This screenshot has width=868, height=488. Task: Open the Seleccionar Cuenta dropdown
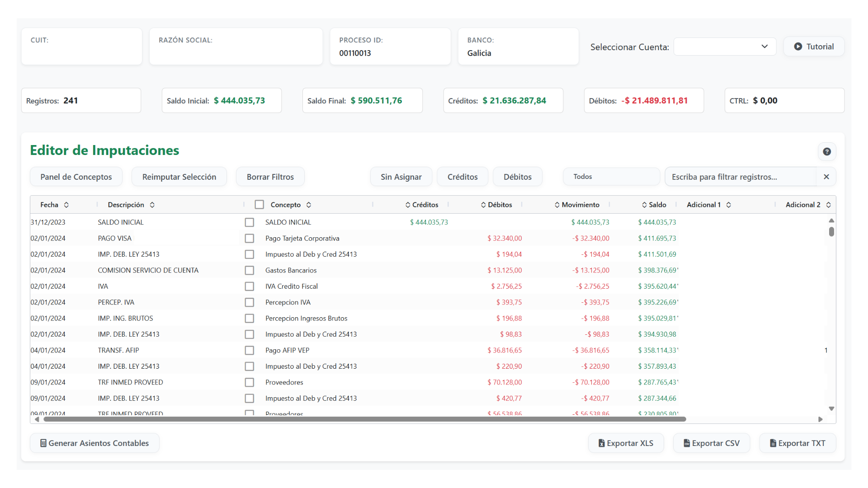point(725,47)
